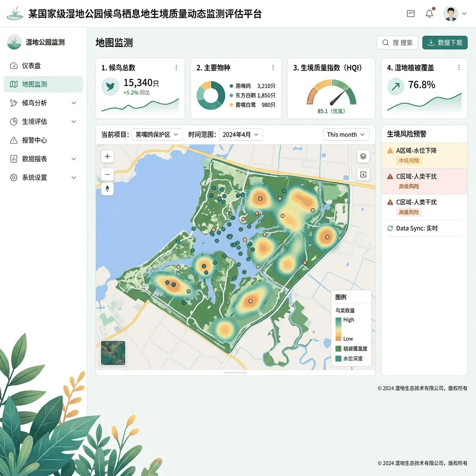The width and height of the screenshot is (476, 476).
Task: Reset map compass orientation
Action: (x=107, y=189)
